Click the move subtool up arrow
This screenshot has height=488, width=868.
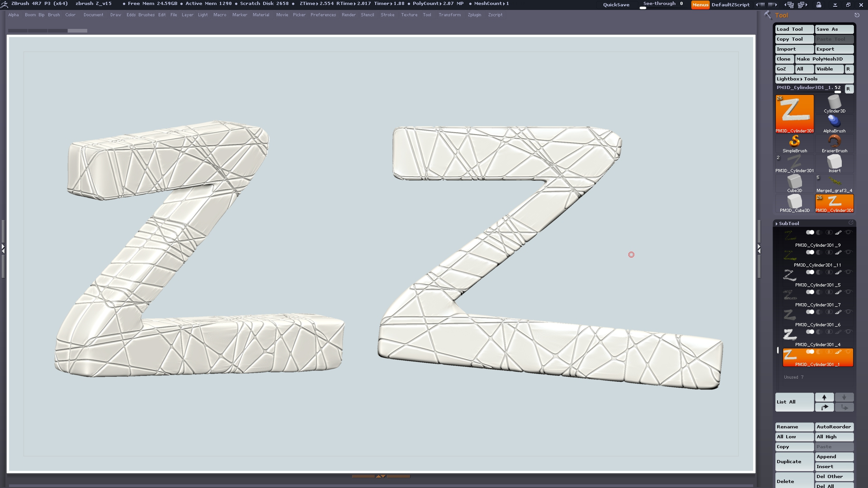pos(824,397)
